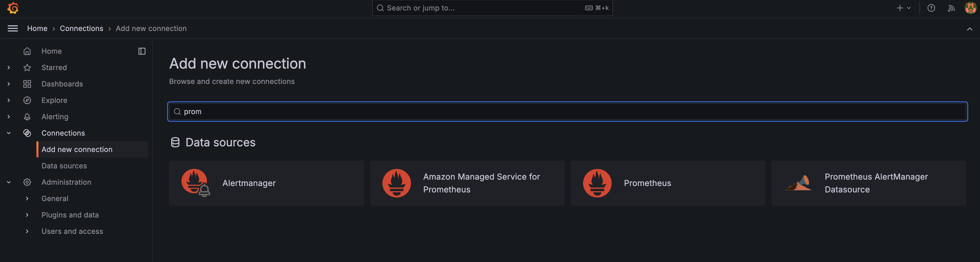Click the dock menu sidebar icon
This screenshot has height=262, width=980.
point(141,51)
